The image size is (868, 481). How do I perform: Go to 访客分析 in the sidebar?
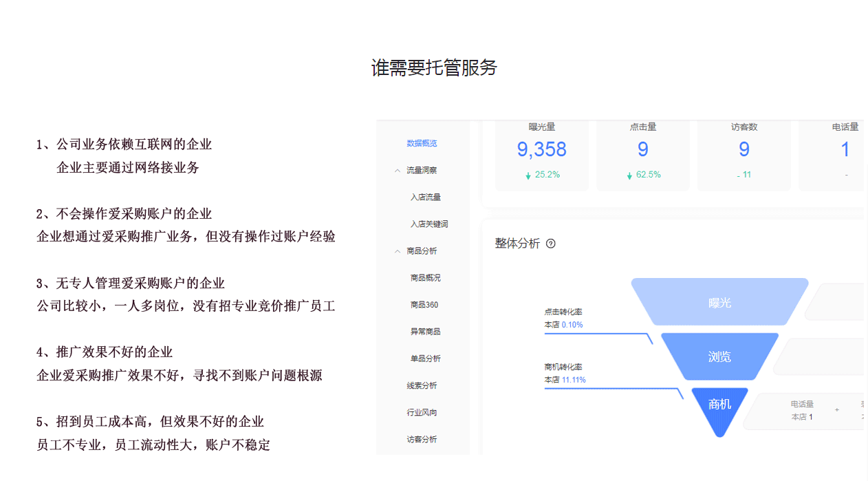[422, 439]
